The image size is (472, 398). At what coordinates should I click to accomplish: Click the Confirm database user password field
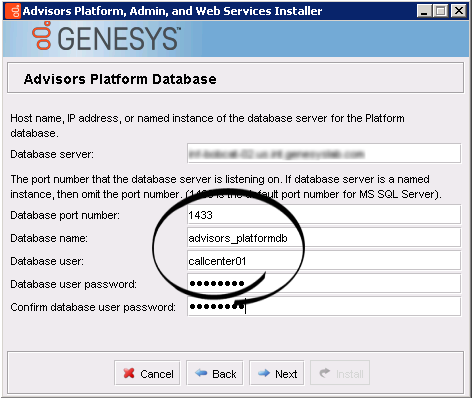tap(324, 307)
